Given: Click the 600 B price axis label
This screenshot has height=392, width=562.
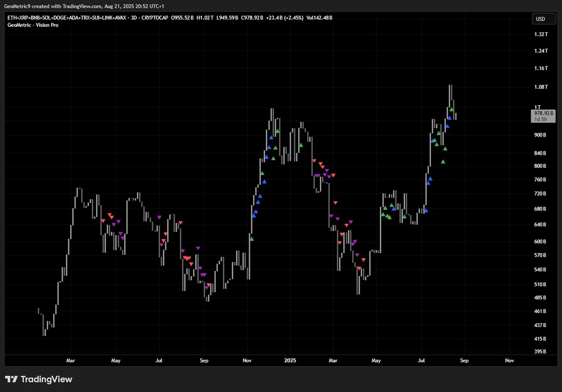Looking at the screenshot, I should [540, 242].
